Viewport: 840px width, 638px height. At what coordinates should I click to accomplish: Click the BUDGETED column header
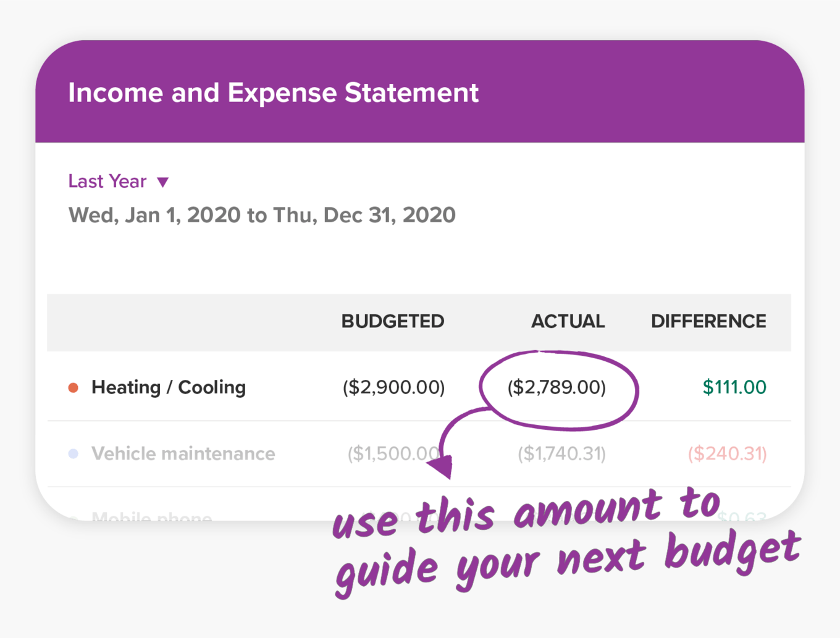pyautogui.click(x=393, y=322)
